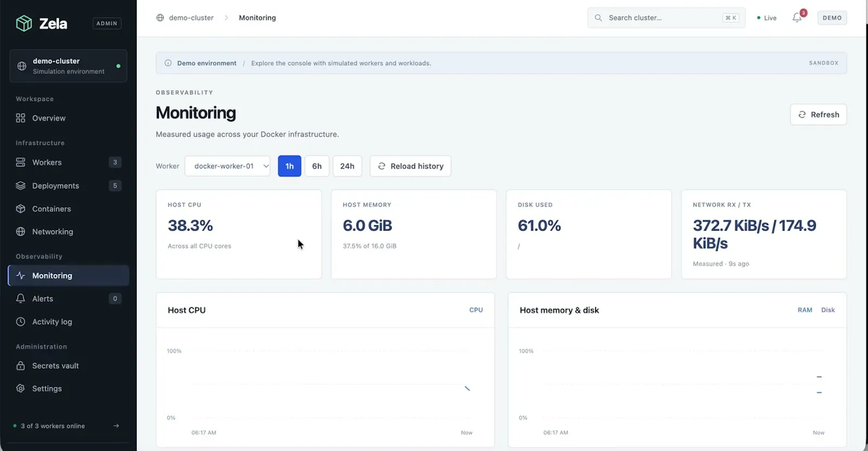This screenshot has width=868, height=451.
Task: Click the Containers box icon
Action: click(21, 209)
